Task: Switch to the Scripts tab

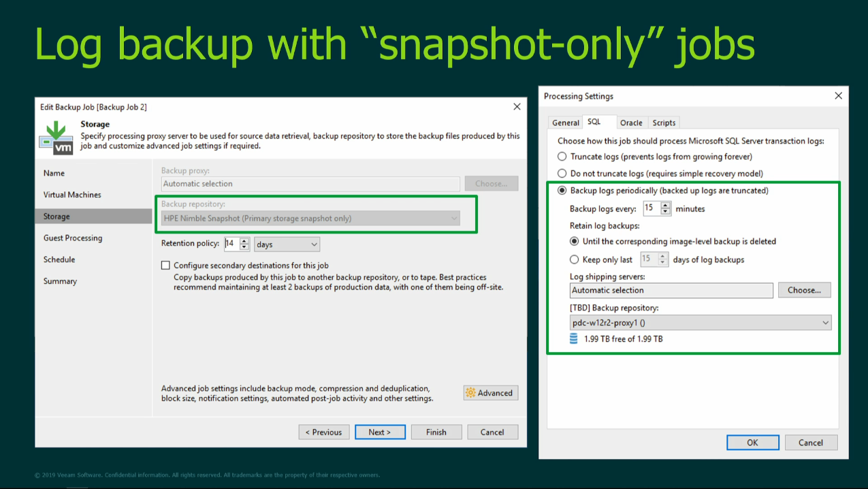Action: pos(664,123)
